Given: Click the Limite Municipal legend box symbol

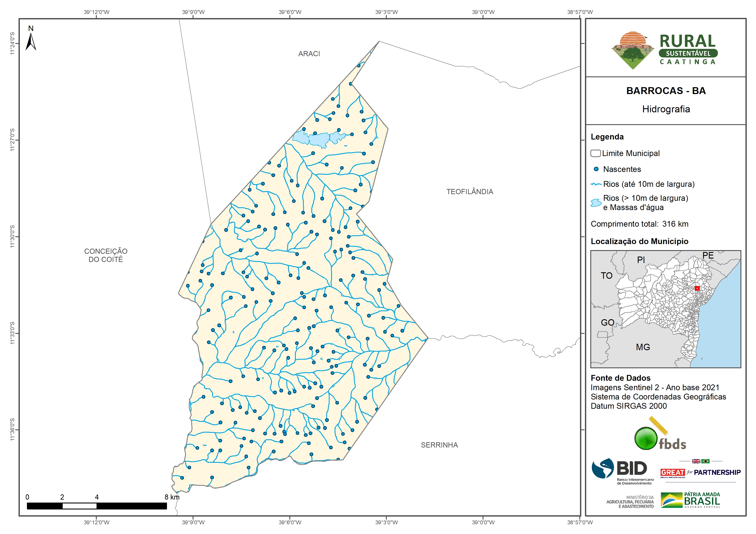Looking at the screenshot, I should [595, 153].
